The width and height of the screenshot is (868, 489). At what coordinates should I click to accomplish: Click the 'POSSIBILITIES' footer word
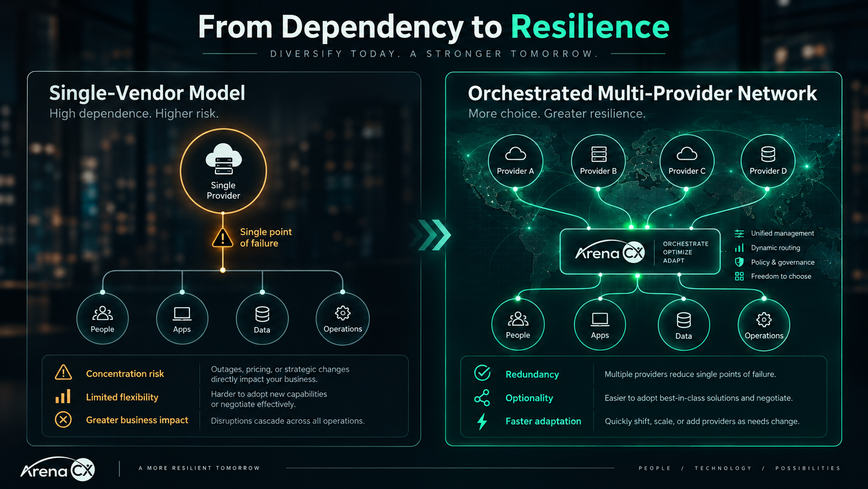point(808,468)
